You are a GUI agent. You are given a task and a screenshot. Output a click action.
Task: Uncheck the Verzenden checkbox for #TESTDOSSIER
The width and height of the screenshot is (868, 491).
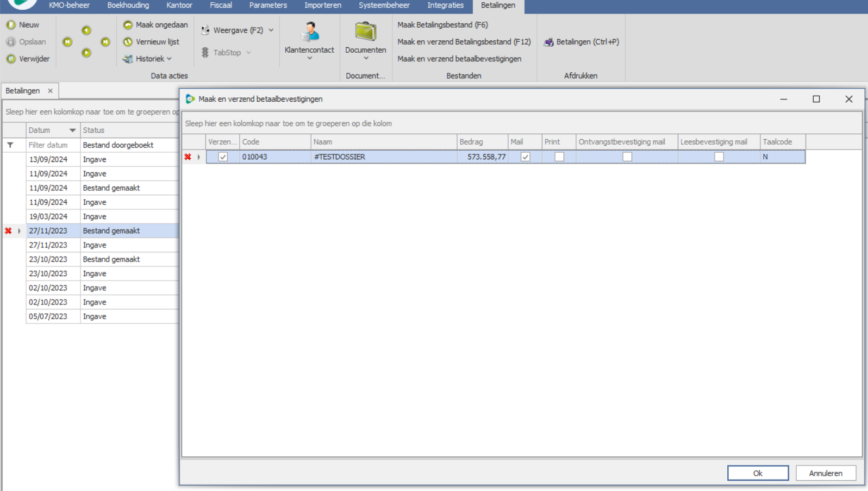(x=223, y=157)
